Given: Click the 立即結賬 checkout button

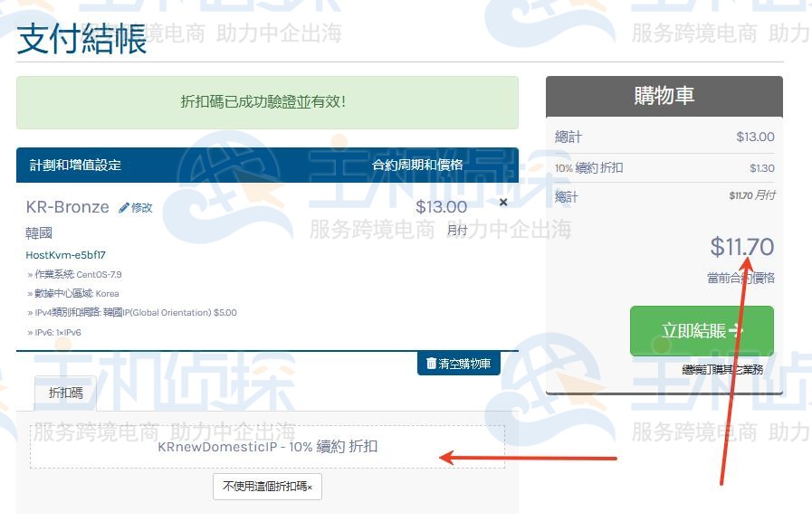Looking at the screenshot, I should coord(702,331).
